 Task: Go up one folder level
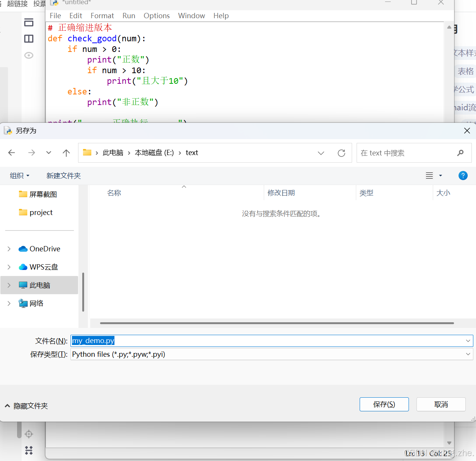click(x=66, y=153)
